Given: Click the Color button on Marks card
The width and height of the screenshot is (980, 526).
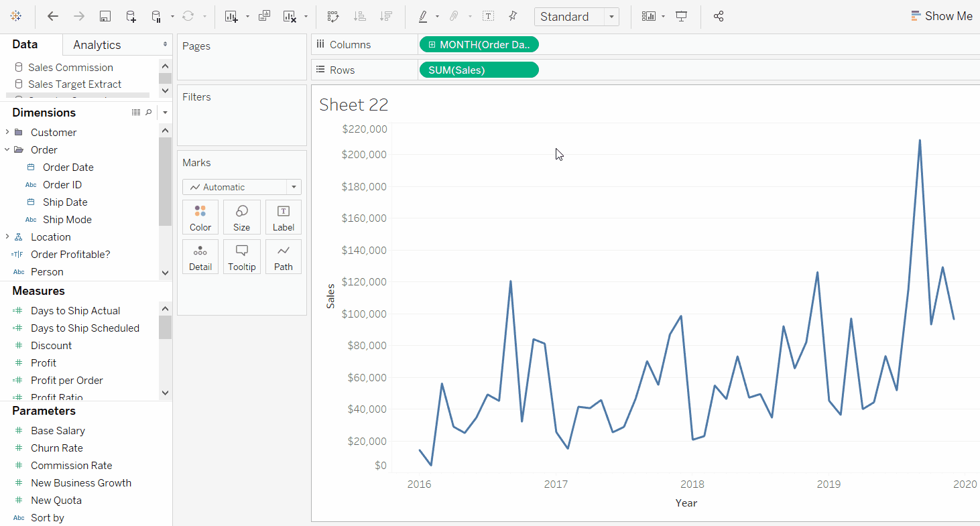Looking at the screenshot, I should (200, 217).
